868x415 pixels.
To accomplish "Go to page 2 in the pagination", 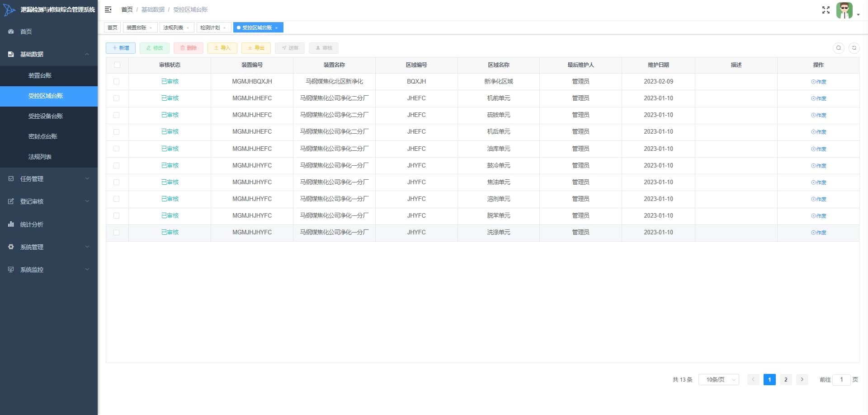I will [x=786, y=379].
